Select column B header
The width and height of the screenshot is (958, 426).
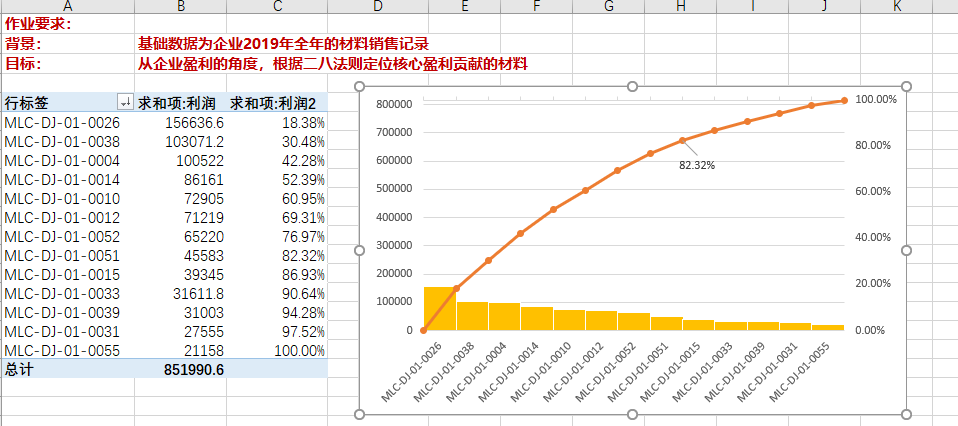pos(180,6)
